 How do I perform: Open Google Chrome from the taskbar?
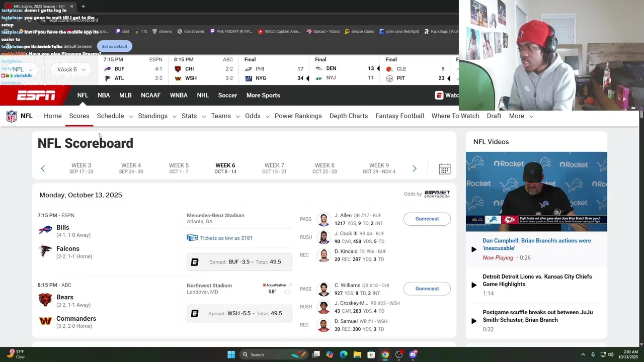point(385,354)
